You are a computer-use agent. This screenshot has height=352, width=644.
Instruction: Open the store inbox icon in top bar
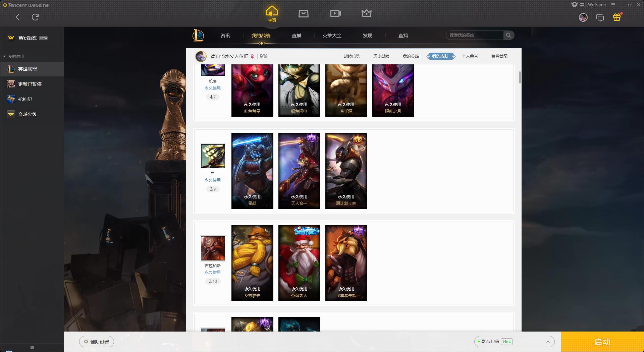coord(304,13)
